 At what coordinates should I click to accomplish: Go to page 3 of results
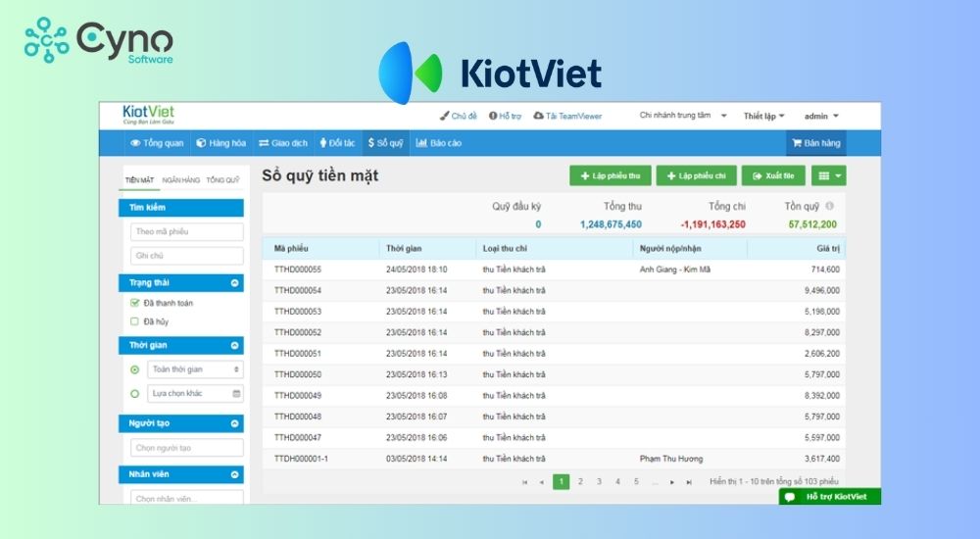pyautogui.click(x=599, y=481)
